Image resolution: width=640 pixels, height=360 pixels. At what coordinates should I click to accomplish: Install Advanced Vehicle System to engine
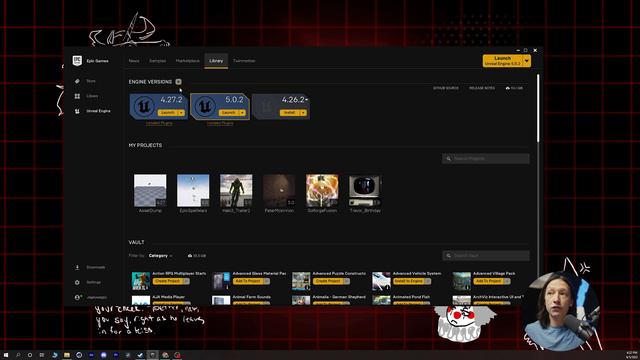click(x=408, y=281)
